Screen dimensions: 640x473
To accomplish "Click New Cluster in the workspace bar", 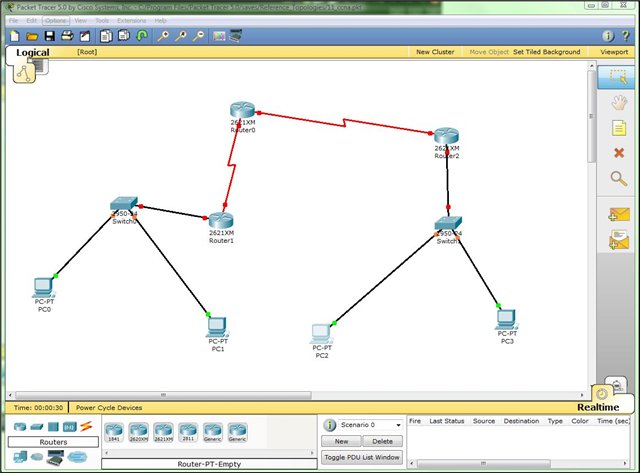I will click(x=436, y=52).
